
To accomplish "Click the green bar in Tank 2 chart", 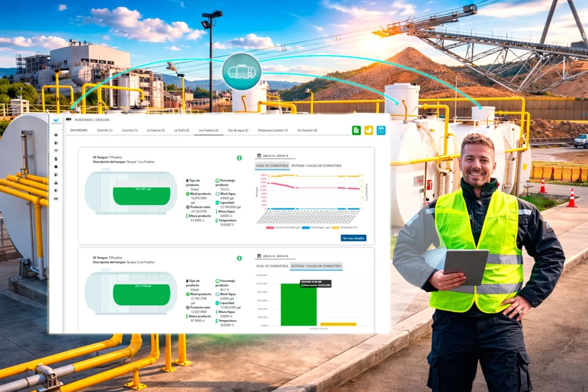I will [x=299, y=305].
